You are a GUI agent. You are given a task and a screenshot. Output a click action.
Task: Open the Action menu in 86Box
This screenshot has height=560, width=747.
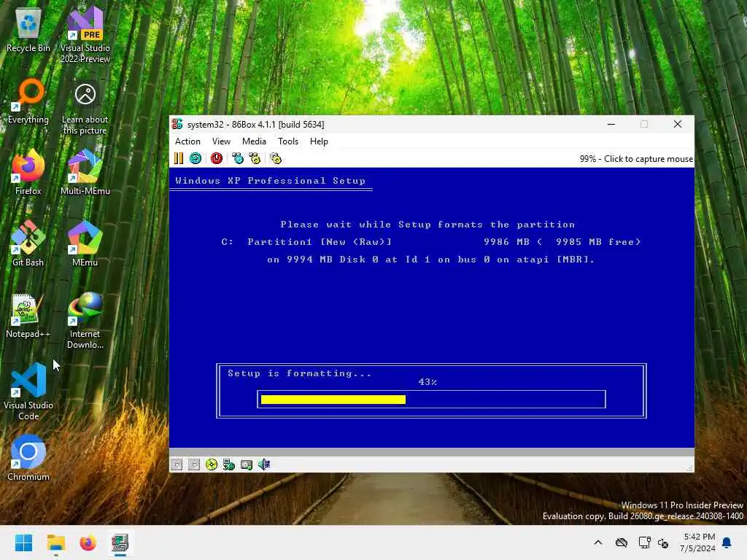(x=187, y=141)
